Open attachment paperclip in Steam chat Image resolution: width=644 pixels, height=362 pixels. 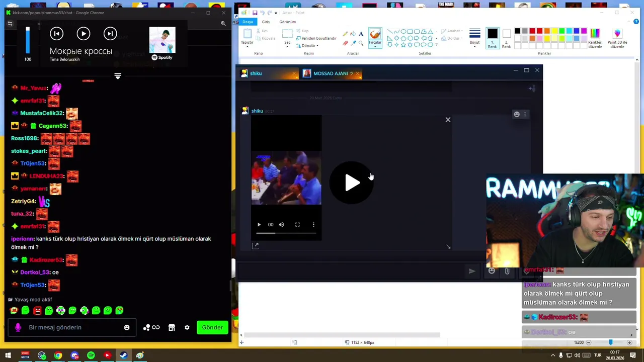507,271
